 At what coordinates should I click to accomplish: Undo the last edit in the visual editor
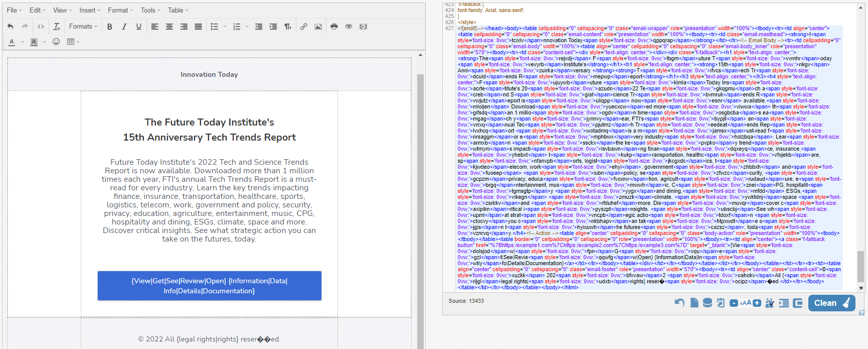[11, 27]
